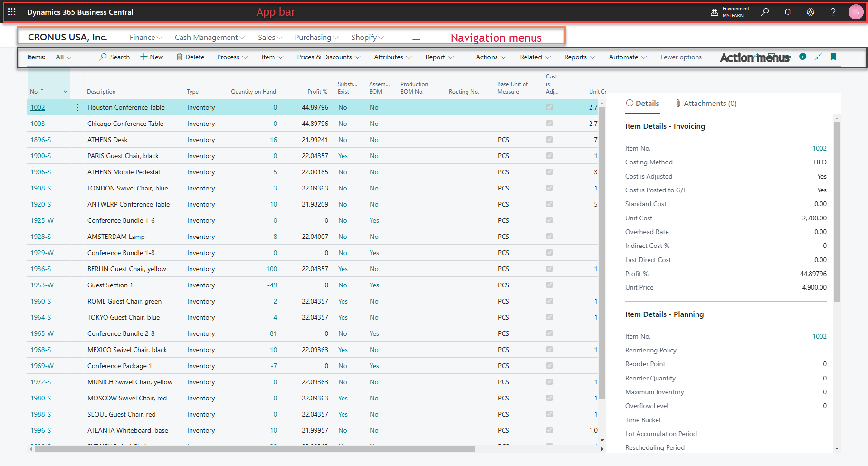Open the app launcher waffle icon
This screenshot has height=466, width=868.
[12, 12]
